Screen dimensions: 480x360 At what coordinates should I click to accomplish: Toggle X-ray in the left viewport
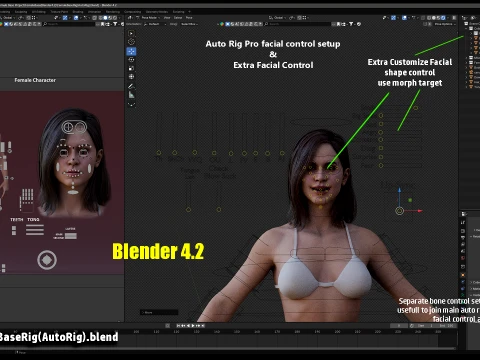94,18
